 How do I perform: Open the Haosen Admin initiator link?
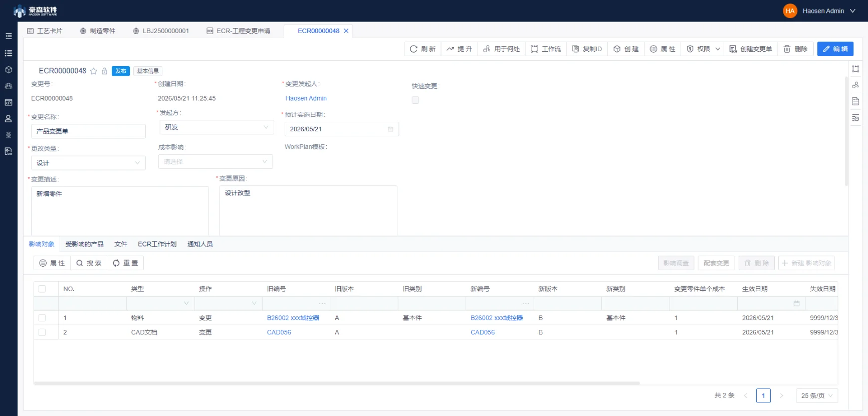(306, 98)
